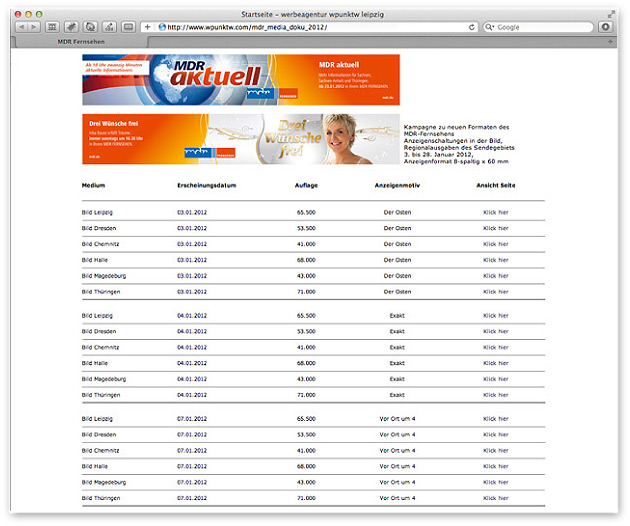Click the fifth toolbar icon left of the address bar
The width and height of the screenshot is (630, 526).
click(x=128, y=27)
